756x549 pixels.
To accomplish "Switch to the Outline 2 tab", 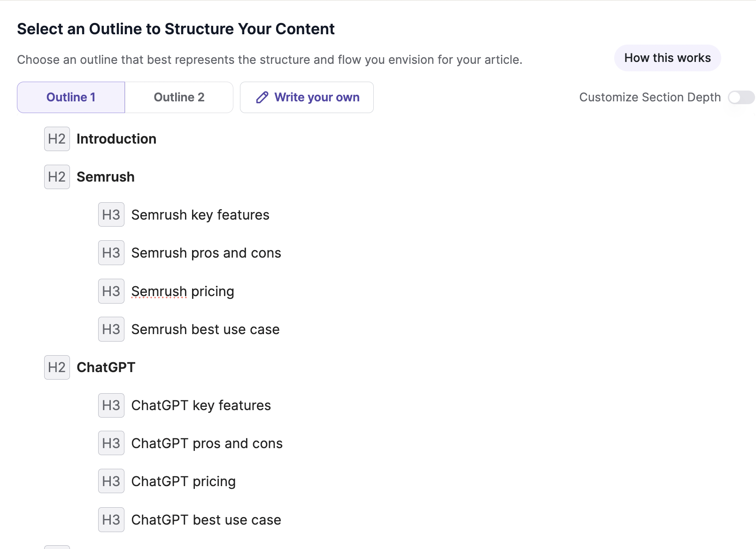I will [179, 97].
